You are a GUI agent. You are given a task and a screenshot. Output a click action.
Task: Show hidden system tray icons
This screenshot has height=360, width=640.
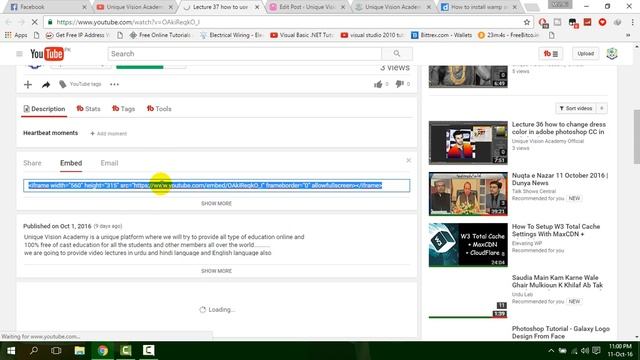click(x=551, y=351)
